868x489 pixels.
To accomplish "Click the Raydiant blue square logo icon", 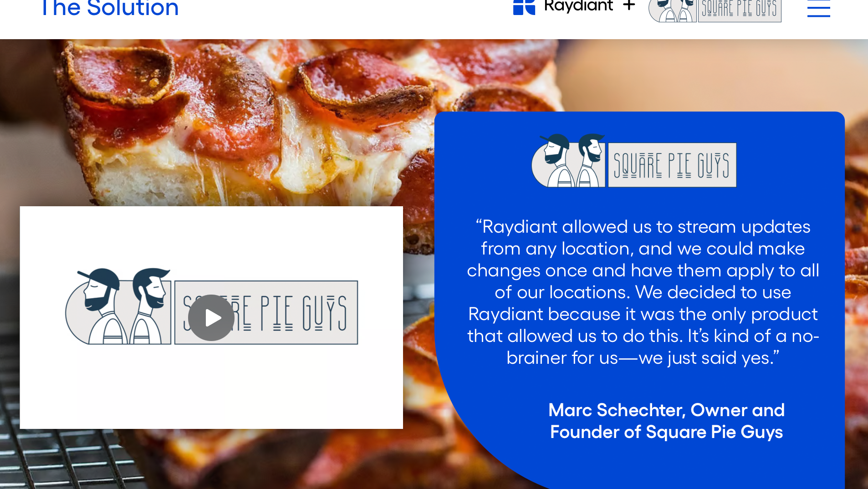I will point(524,7).
